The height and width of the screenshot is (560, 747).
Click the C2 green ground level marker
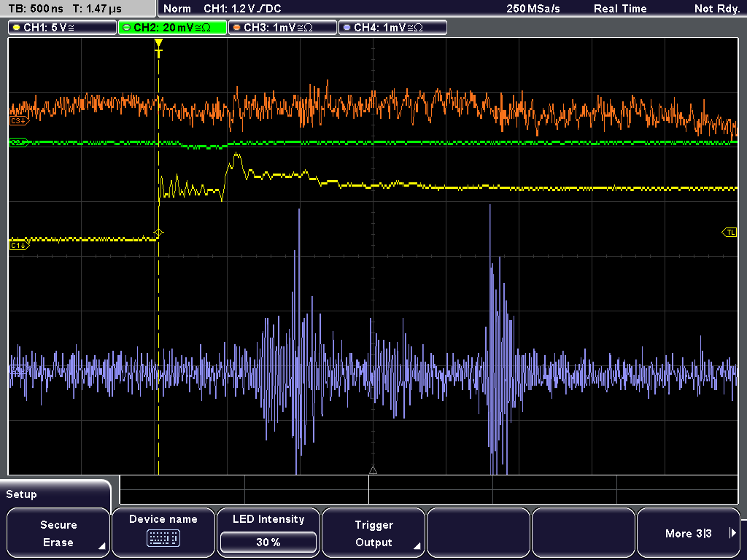19,142
